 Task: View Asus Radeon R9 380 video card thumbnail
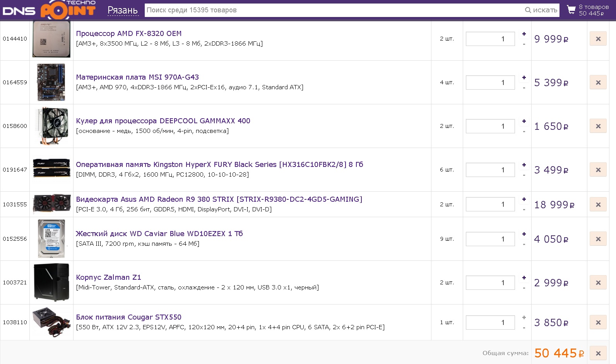point(51,204)
